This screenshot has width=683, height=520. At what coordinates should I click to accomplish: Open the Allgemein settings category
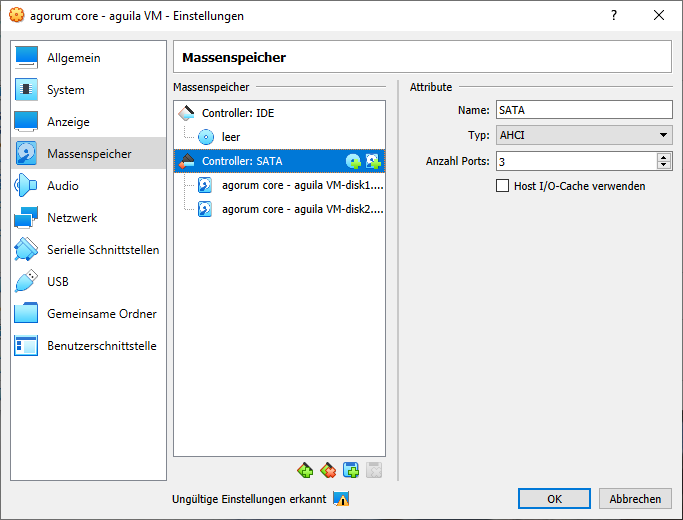point(88,57)
